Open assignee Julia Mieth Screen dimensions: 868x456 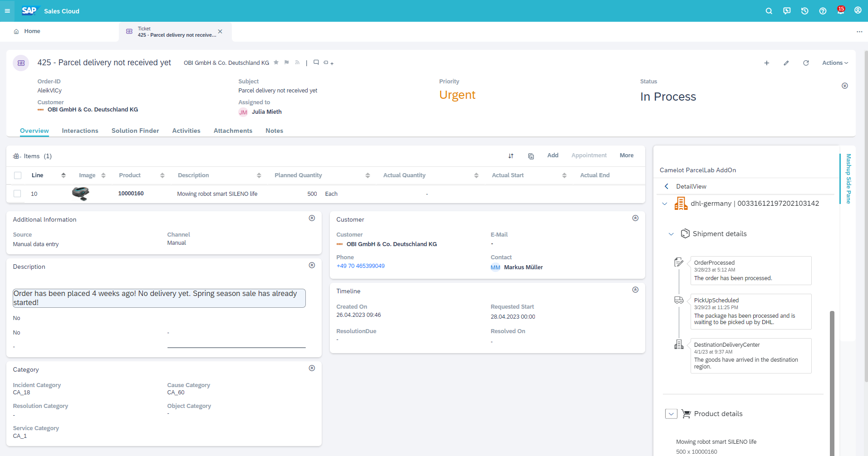[x=267, y=112]
